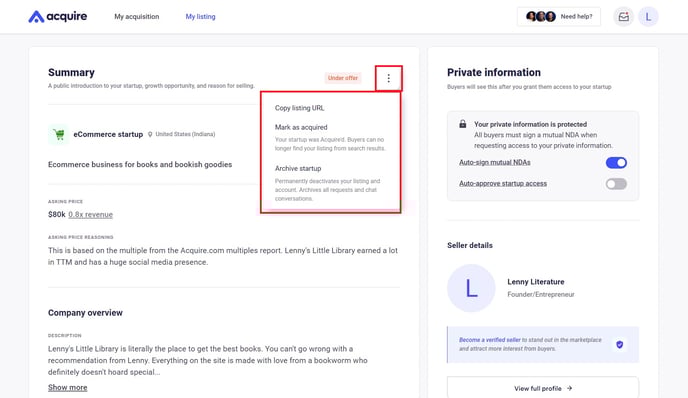The width and height of the screenshot is (688, 398).
Task: Click the Under offer status badge
Action: click(343, 78)
